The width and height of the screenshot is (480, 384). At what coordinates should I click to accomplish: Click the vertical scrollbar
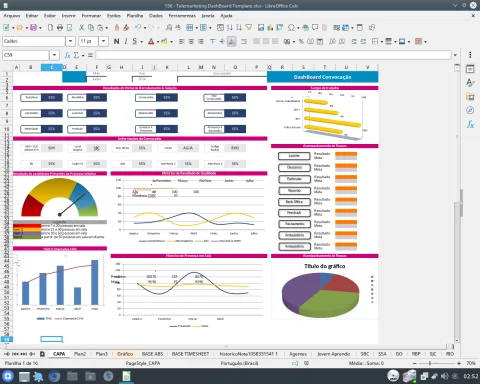pos(457,203)
